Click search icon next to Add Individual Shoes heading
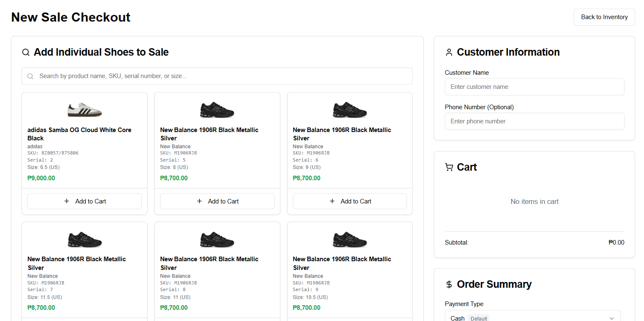Image resolution: width=644 pixels, height=321 pixels. [x=26, y=52]
